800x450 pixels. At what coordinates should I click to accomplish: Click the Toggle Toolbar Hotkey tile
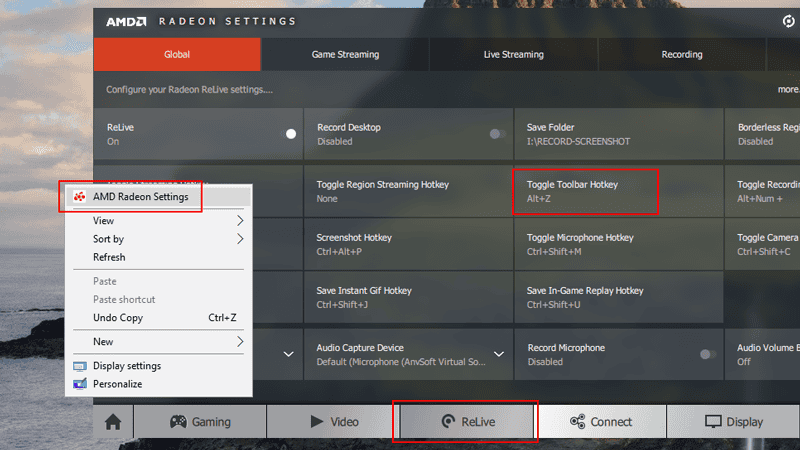(586, 191)
